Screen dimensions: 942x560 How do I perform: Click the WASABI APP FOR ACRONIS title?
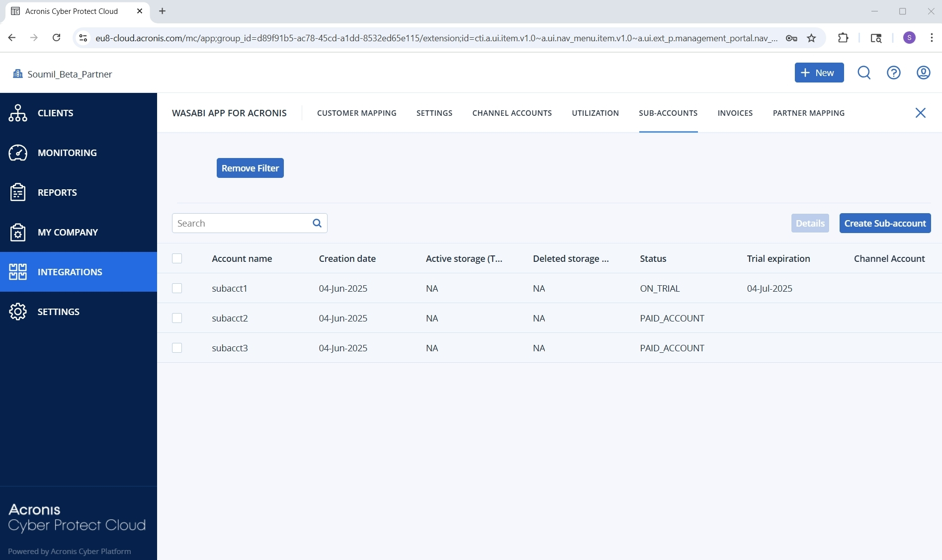pos(229,113)
